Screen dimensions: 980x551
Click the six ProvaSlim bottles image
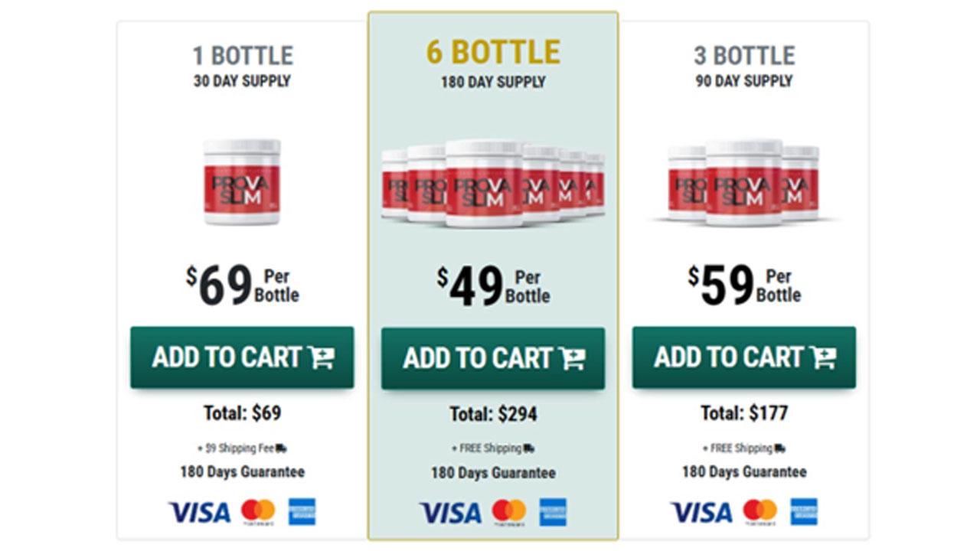493,184
